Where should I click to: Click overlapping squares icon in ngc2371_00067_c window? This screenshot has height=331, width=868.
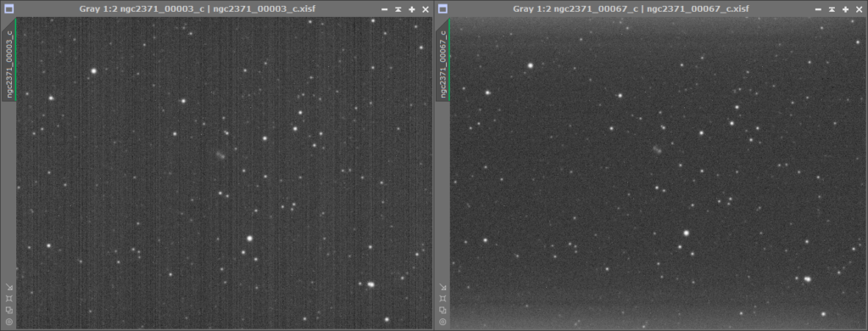click(x=442, y=310)
